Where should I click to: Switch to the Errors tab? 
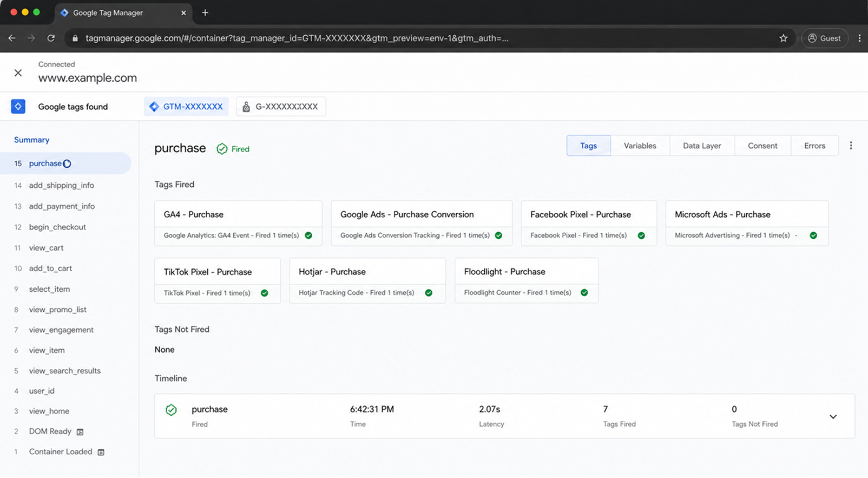click(814, 146)
